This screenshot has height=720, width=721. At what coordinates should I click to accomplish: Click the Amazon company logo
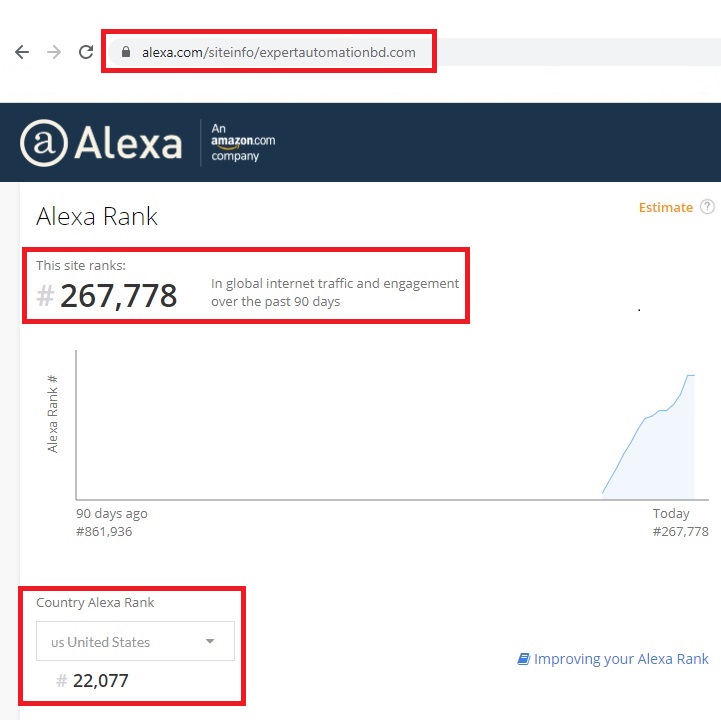(x=242, y=142)
